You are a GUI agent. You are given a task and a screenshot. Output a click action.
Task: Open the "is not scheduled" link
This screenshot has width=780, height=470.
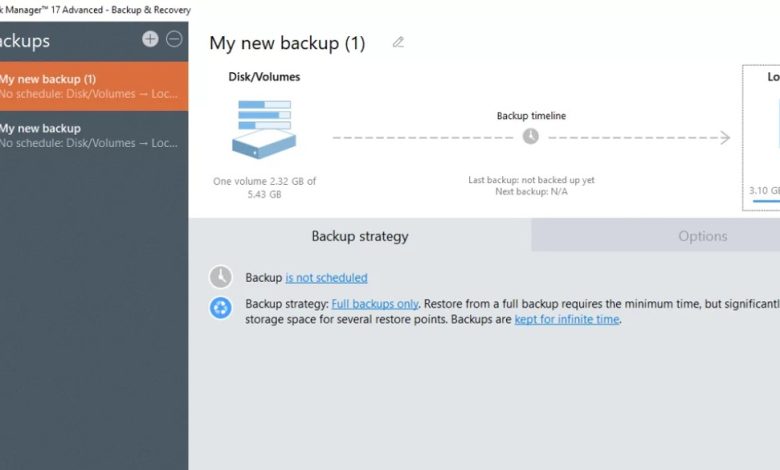coord(326,278)
